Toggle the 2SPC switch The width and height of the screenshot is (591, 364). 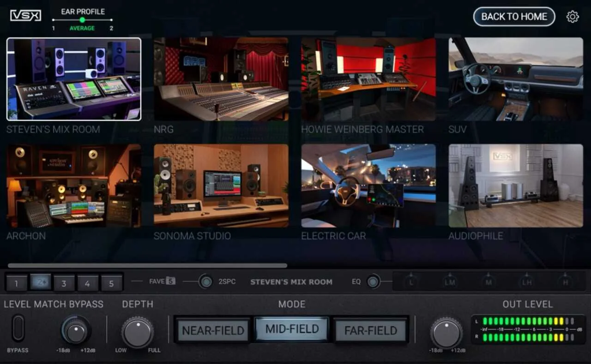205,281
